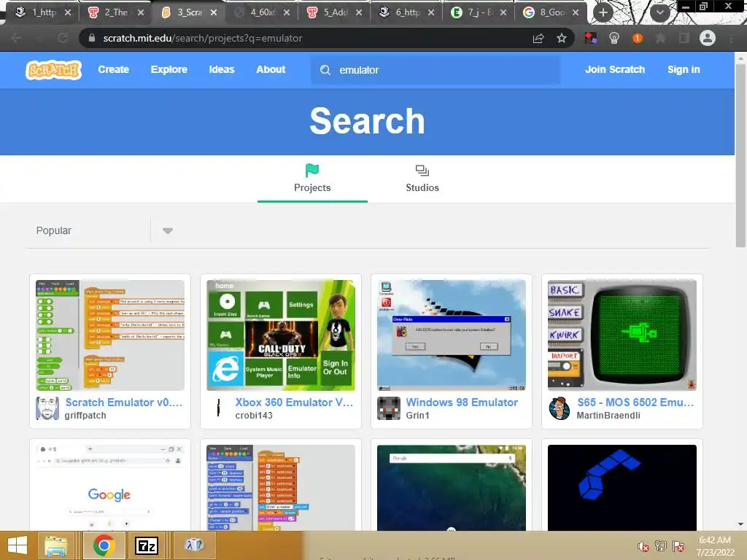
Task: Click the muted volume tray icon
Action: coord(643,546)
